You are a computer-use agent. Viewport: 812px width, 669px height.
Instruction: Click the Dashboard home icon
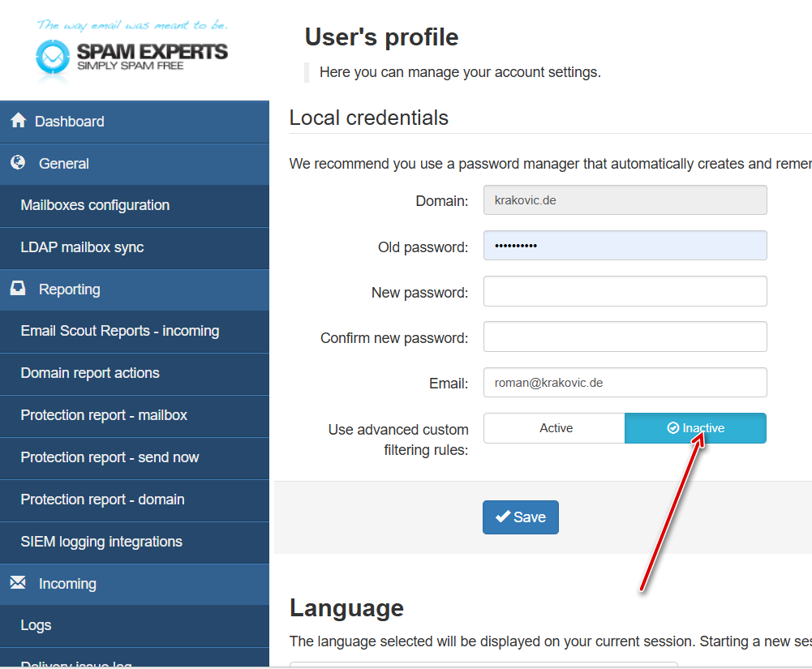18,121
